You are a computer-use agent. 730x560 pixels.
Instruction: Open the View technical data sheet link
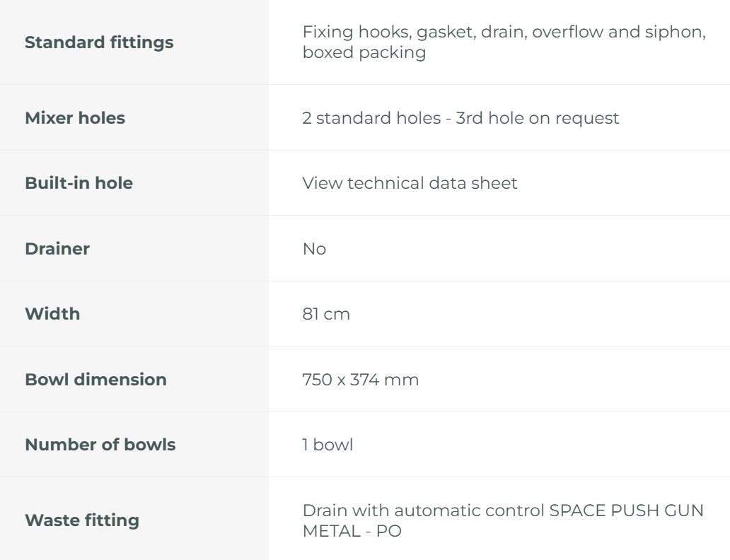coord(410,183)
